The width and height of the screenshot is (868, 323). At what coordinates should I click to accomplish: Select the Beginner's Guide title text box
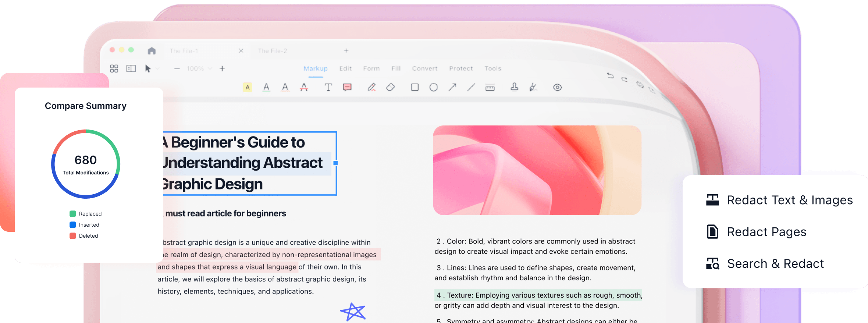tap(249, 163)
